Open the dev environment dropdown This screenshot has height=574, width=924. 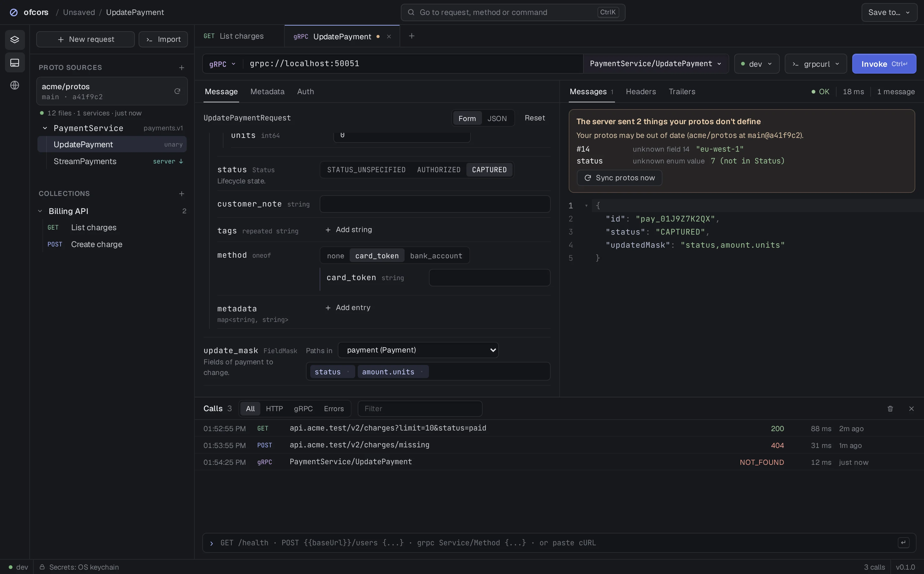[756, 64]
